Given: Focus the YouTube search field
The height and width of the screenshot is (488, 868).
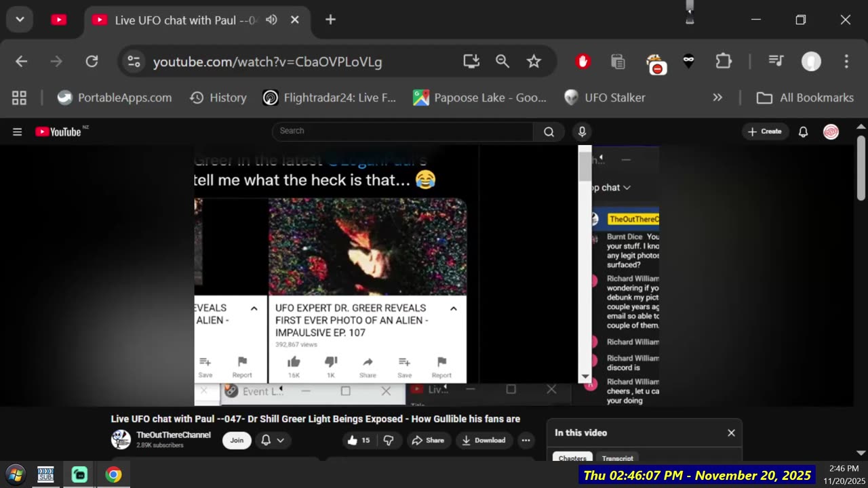Looking at the screenshot, I should (x=403, y=131).
